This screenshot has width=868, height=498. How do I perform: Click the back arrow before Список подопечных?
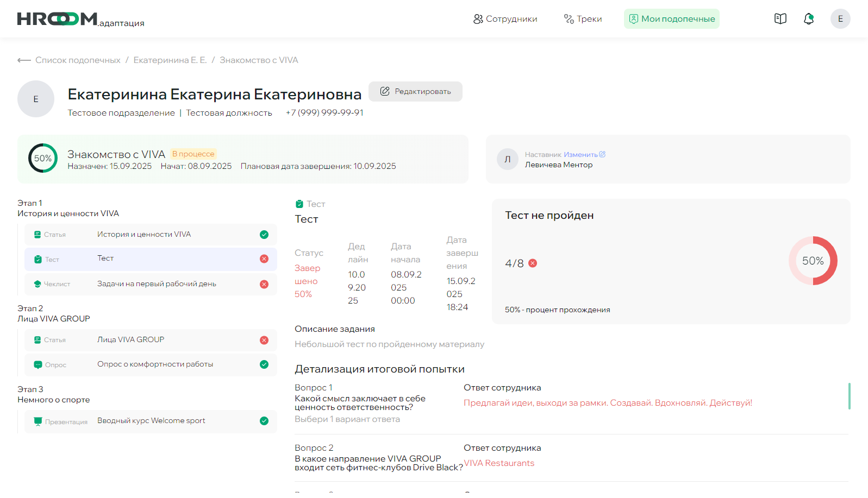pos(24,60)
